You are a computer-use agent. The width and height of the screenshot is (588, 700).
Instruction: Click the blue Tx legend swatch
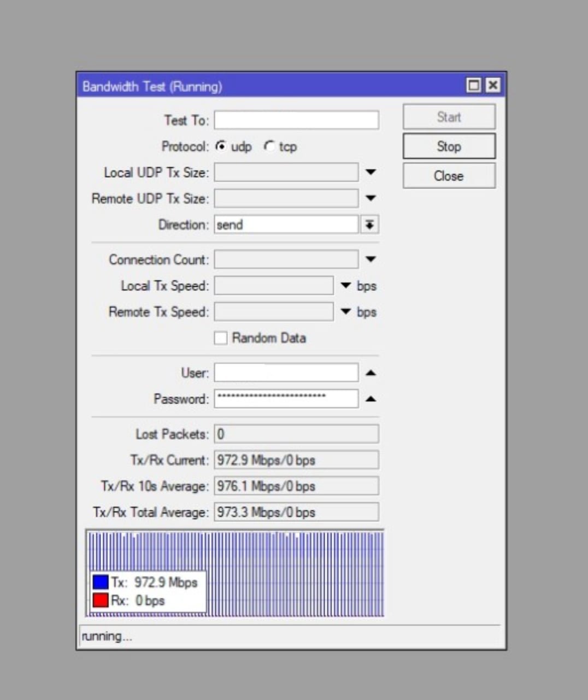pos(101,583)
